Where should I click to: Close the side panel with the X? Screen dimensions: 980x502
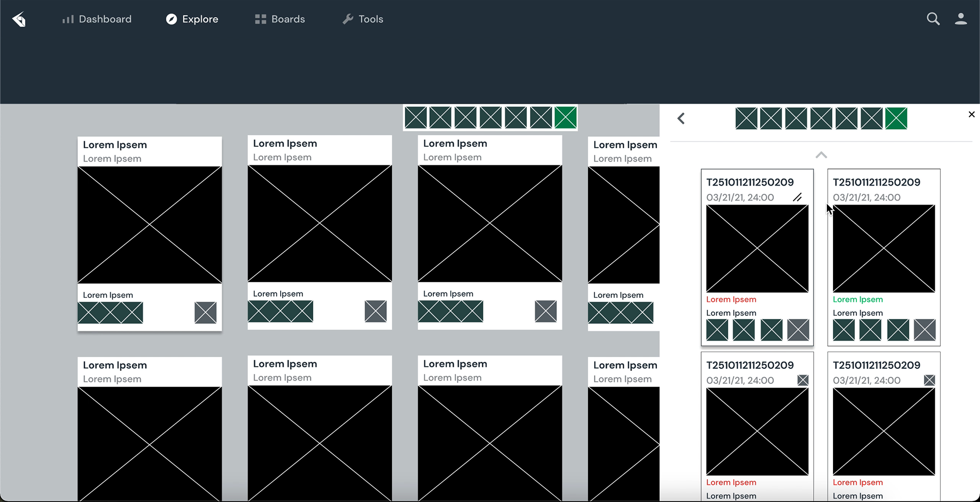(972, 114)
